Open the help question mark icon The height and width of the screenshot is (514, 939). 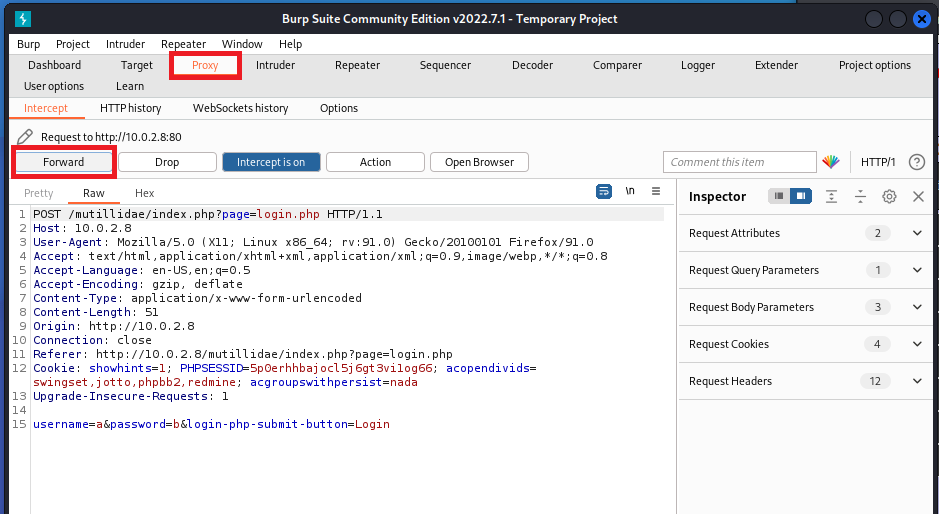tap(916, 162)
